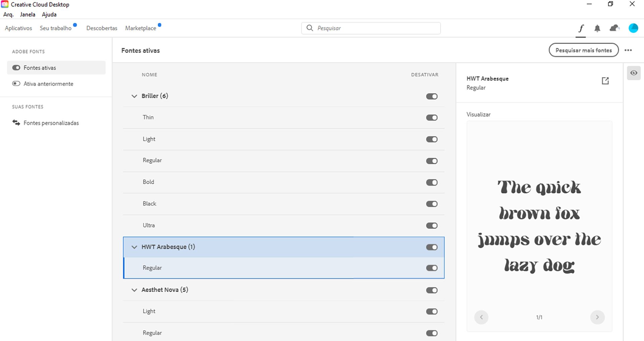Switch to Seu trabalho tab
The width and height of the screenshot is (644, 341).
(56, 28)
